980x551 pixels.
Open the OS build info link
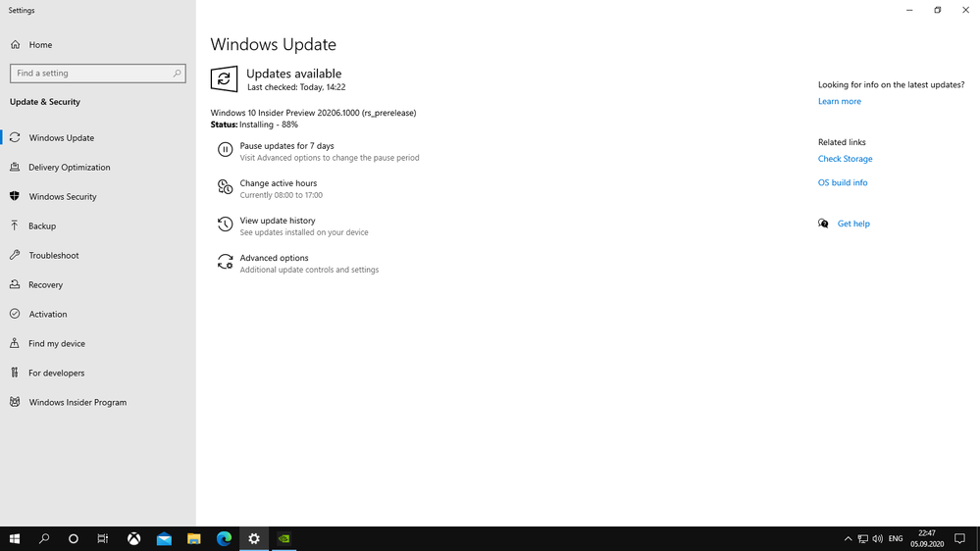(x=843, y=182)
